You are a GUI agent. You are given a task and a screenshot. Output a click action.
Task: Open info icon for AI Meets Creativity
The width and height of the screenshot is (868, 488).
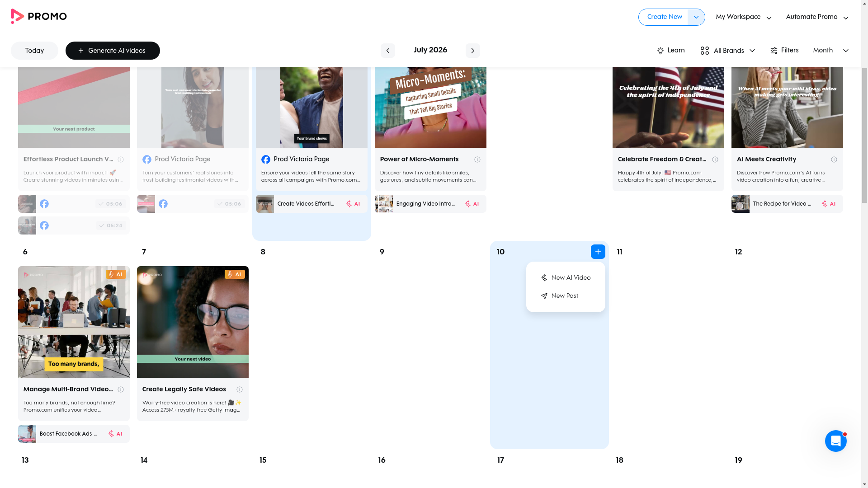[834, 160]
